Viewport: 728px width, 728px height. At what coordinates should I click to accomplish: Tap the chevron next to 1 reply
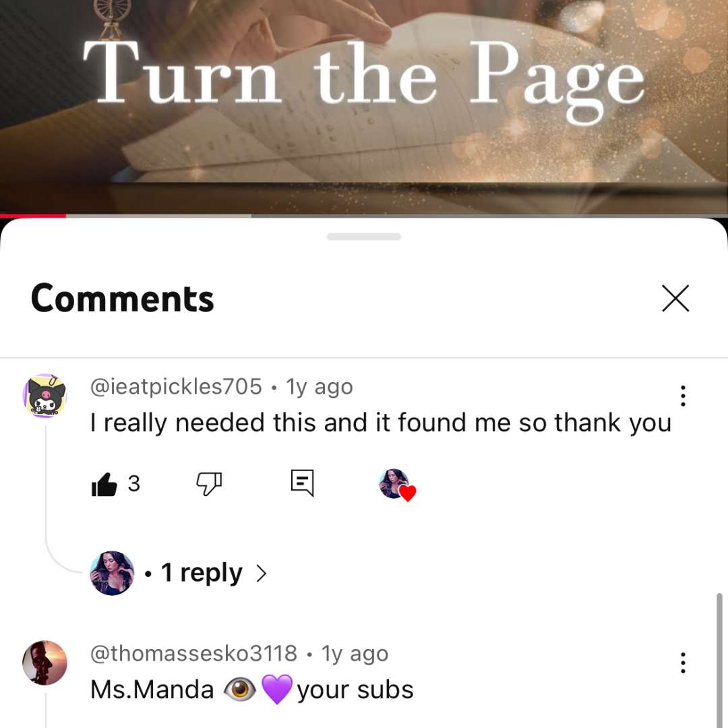262,574
